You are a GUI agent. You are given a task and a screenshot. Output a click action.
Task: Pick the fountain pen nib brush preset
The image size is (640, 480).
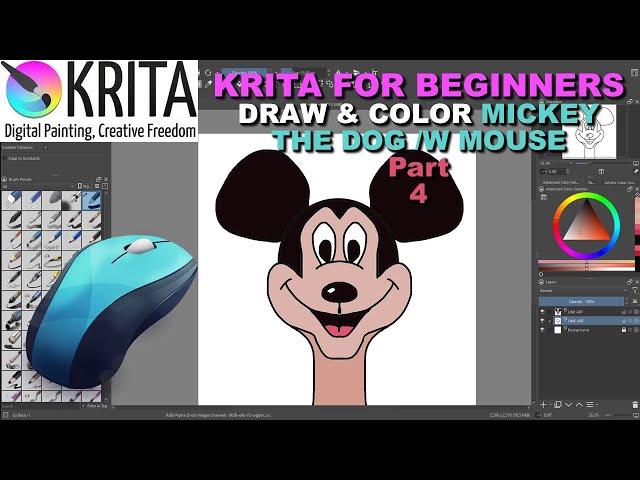point(72,200)
